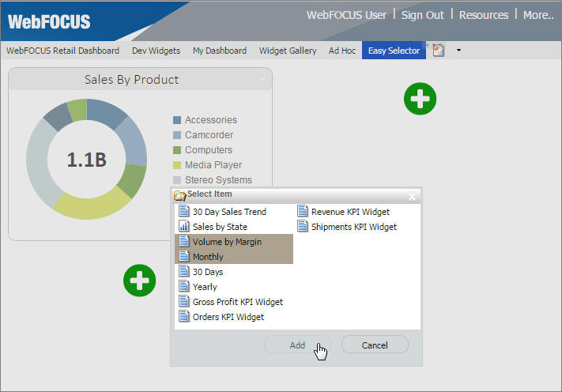Select the Easy Selector tab
Screen dimensions: 562x392
[x=394, y=51]
